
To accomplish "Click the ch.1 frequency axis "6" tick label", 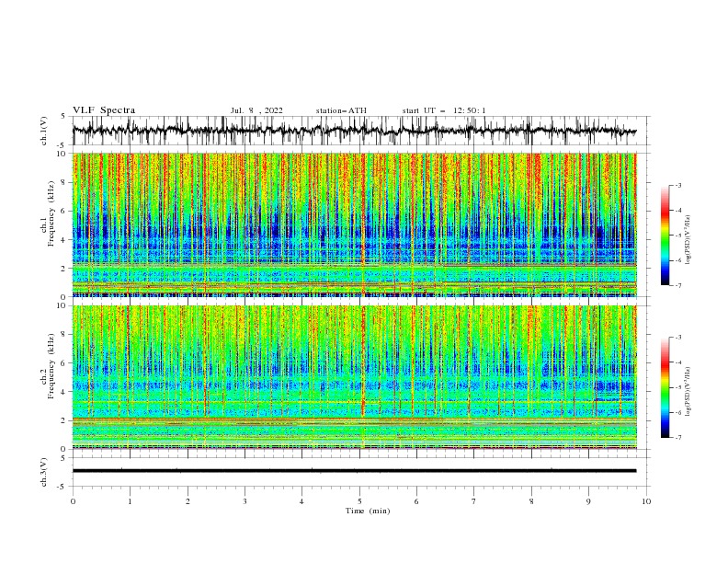I will tap(63, 211).
